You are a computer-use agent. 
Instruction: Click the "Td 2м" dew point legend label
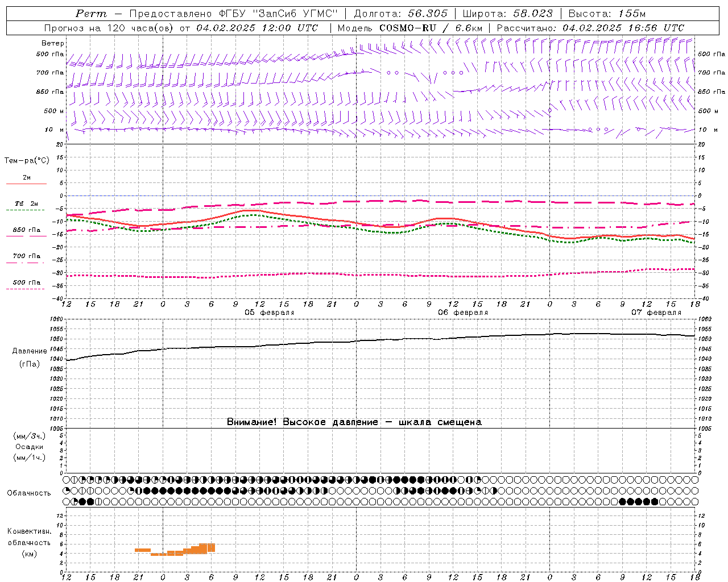[x=26, y=203]
